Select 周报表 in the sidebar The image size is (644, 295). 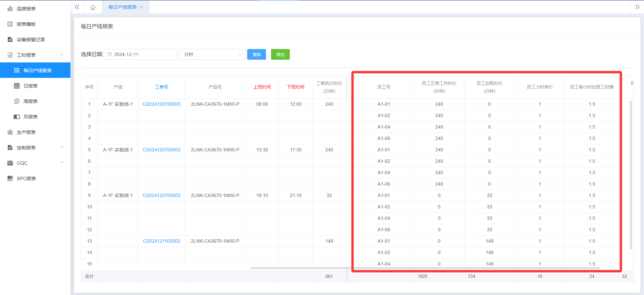point(31,101)
